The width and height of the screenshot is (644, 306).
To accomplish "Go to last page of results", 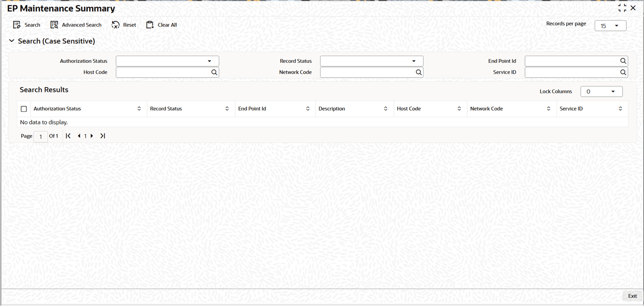I will 103,136.
